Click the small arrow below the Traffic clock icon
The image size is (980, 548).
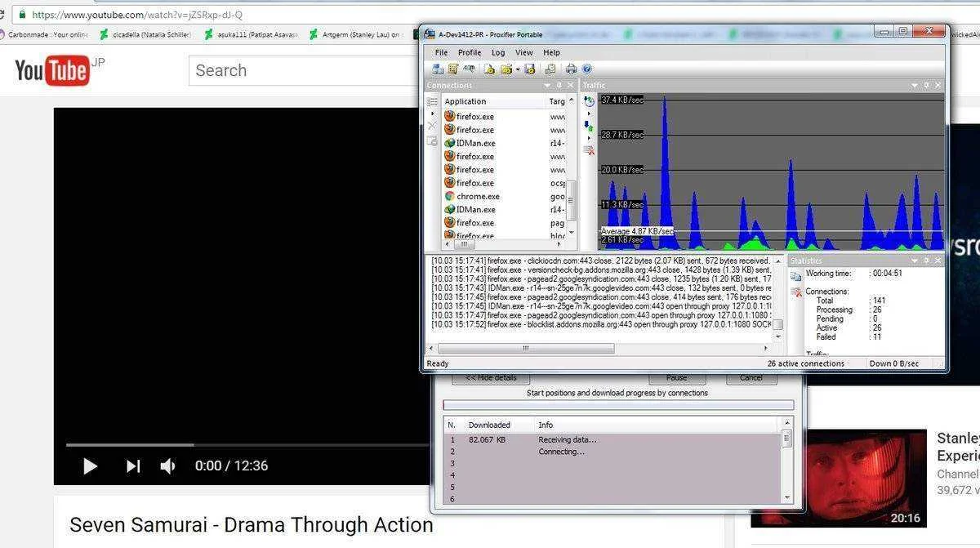coord(589,114)
